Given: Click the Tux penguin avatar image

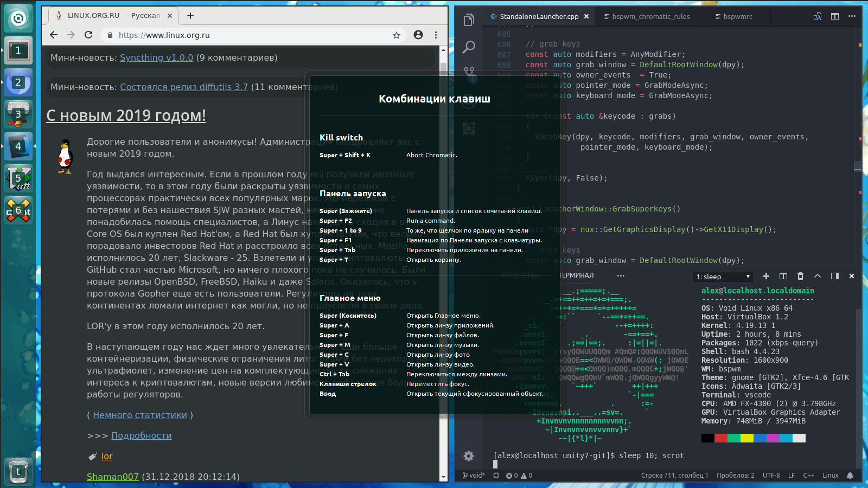Looking at the screenshot, I should (65, 156).
